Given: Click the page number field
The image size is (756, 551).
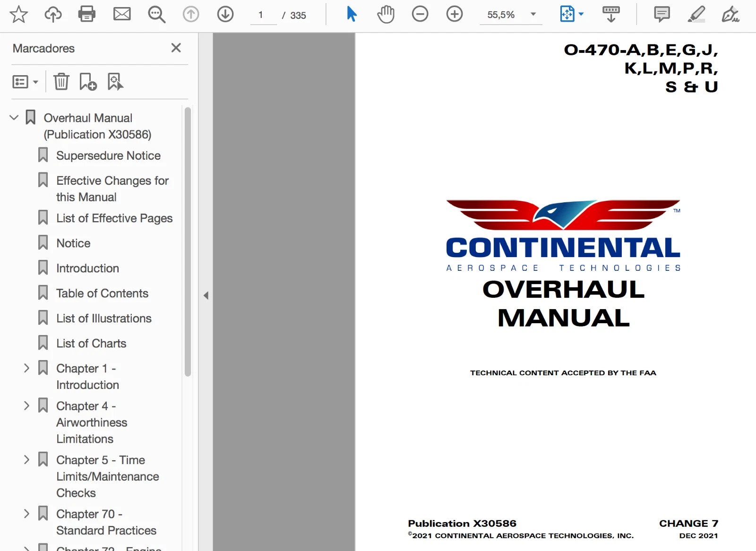Looking at the screenshot, I should click(263, 15).
